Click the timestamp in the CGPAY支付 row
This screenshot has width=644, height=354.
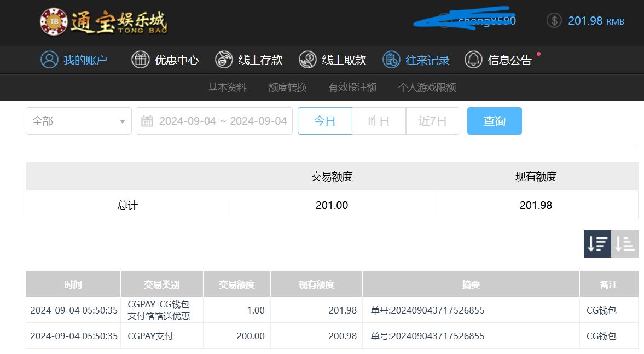74,336
